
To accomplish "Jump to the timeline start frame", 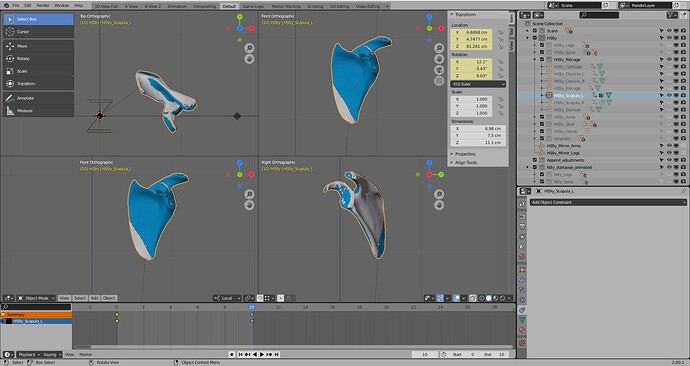I will click(x=240, y=354).
